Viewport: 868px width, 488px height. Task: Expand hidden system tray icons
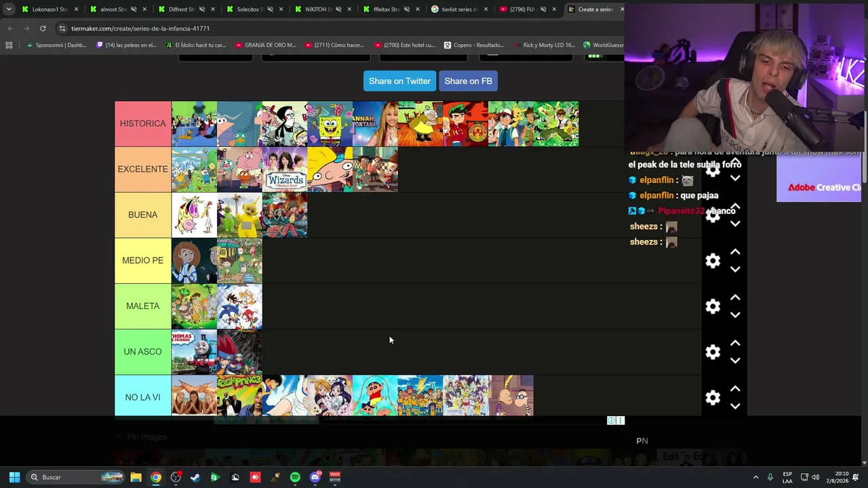[x=755, y=477]
